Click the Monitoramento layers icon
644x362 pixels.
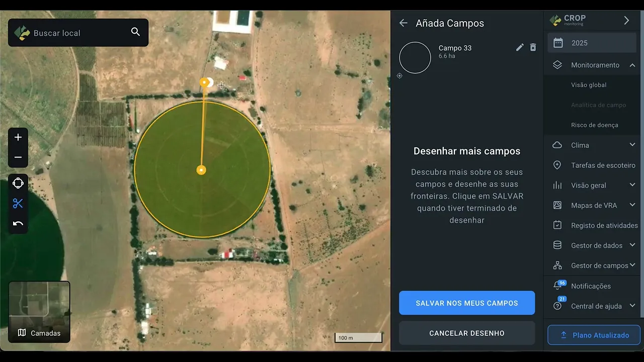click(x=557, y=65)
